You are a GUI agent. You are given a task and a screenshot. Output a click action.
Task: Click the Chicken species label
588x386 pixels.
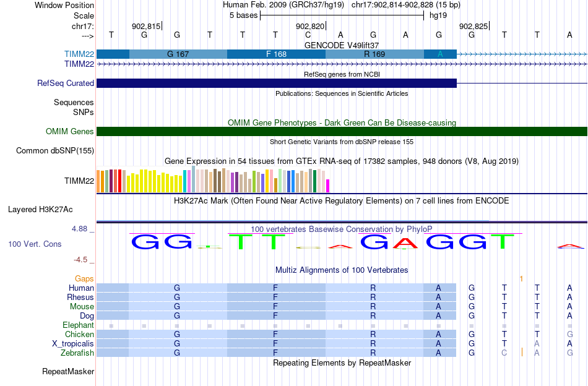[79, 334]
